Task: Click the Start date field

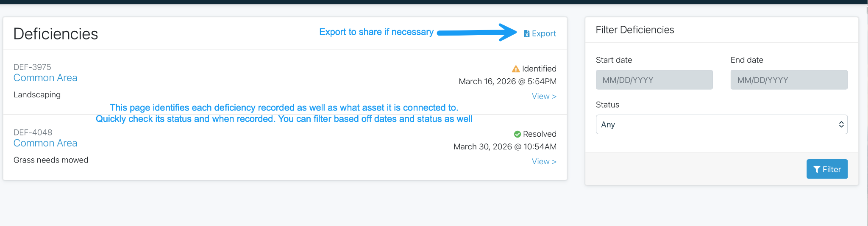Action: pos(654,80)
